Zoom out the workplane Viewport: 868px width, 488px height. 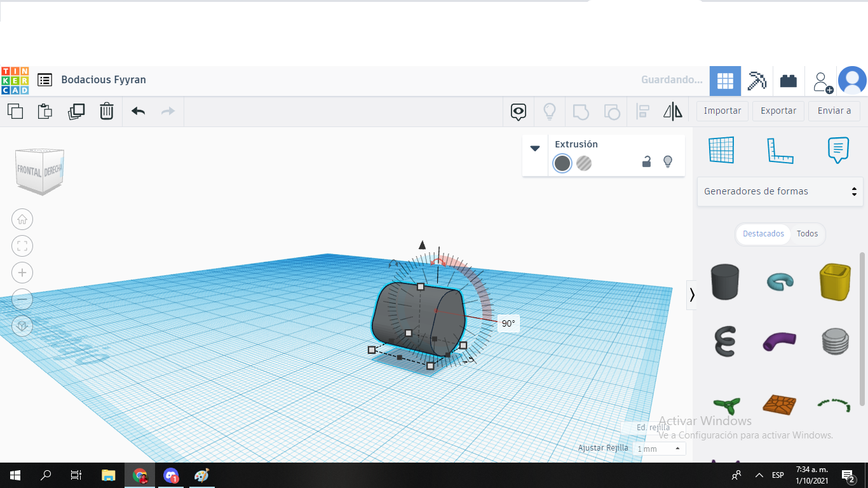click(x=22, y=299)
